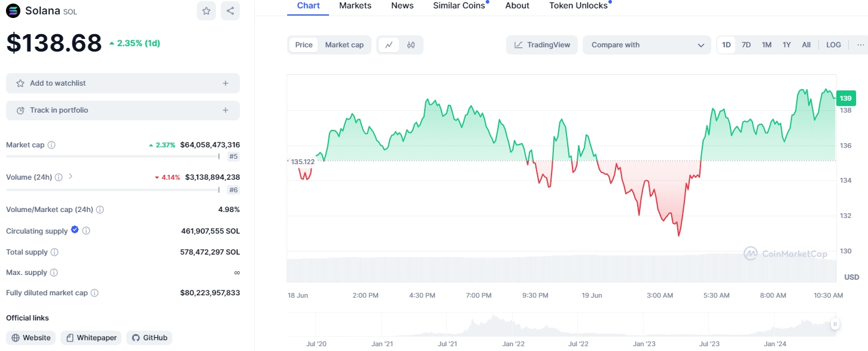Image resolution: width=868 pixels, height=351 pixels.
Task: Open the GitHub link
Action: pos(150,338)
